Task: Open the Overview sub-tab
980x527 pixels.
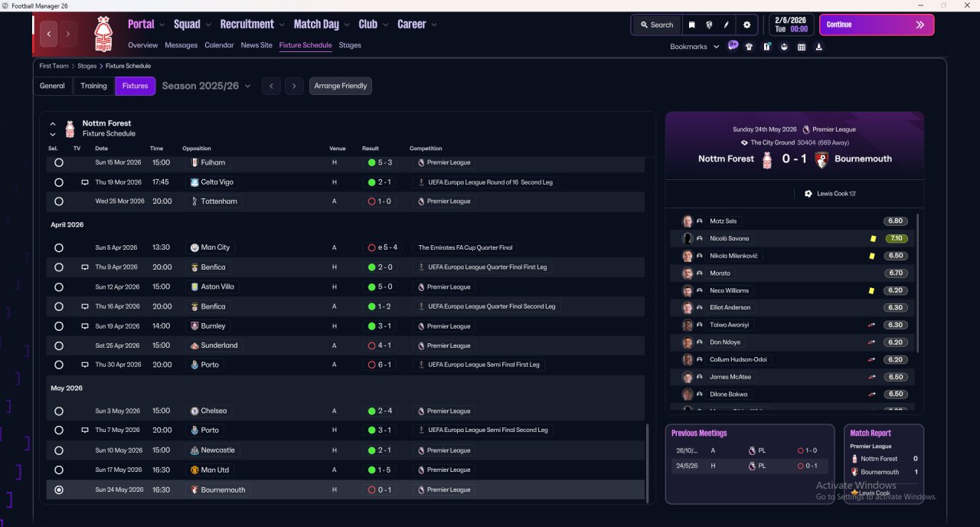Action: click(x=143, y=45)
